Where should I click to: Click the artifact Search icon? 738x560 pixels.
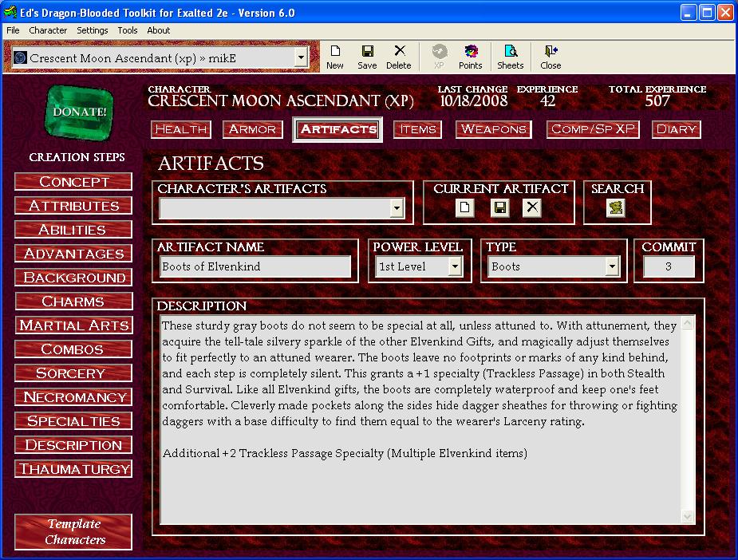(x=616, y=208)
